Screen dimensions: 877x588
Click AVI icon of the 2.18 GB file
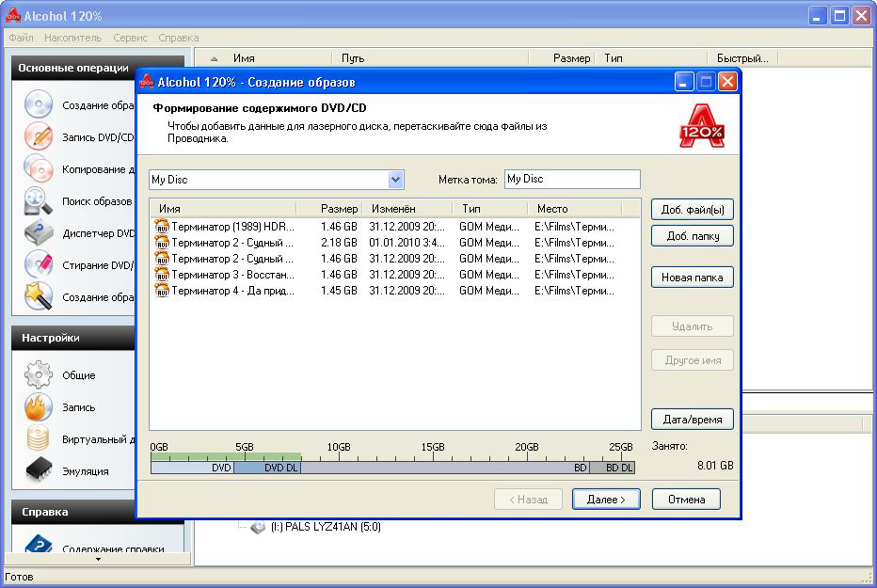[x=162, y=243]
